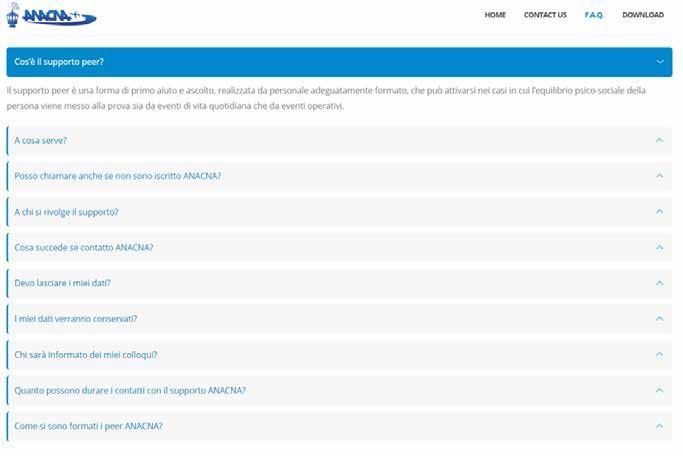Viewport: 683px width, 456px height.
Task: Expand chevron for 'A chi si rivolge il supporto?'
Action: click(x=659, y=211)
